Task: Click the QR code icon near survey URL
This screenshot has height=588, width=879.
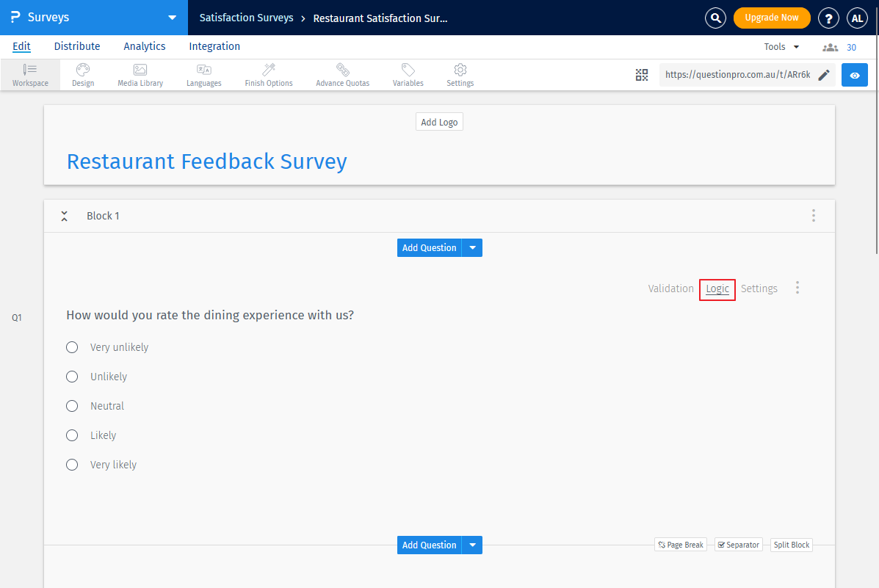Action: [641, 74]
